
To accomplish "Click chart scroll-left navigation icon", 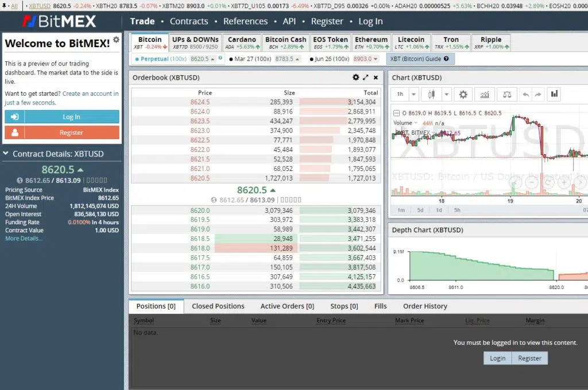I will 515,182.
